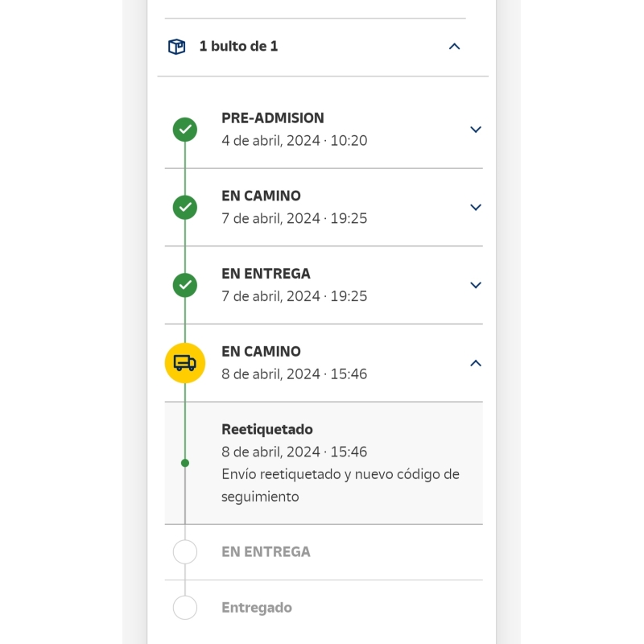Click the Entregado empty circle marker
This screenshot has height=644, width=644.
click(185, 608)
